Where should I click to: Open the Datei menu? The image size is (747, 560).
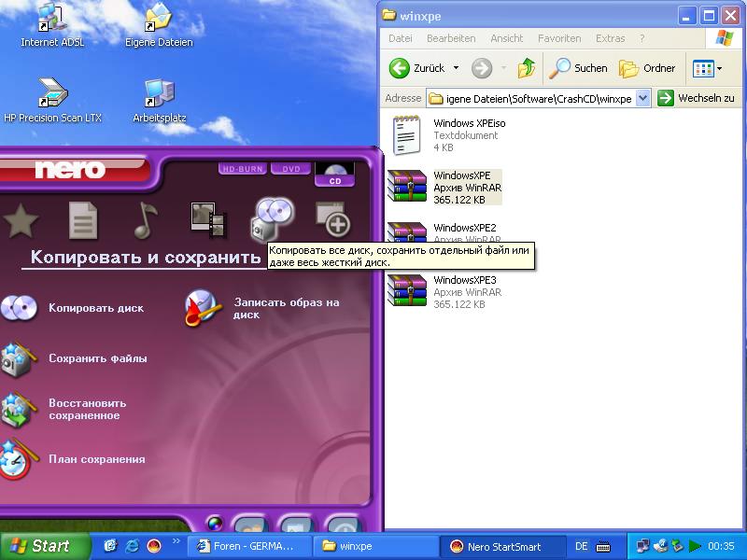(401, 38)
